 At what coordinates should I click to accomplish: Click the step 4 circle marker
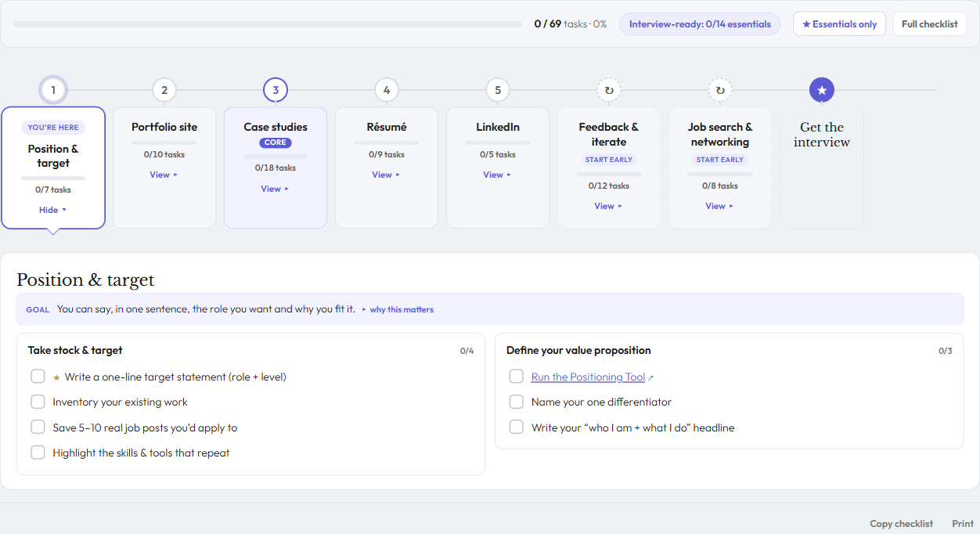click(387, 90)
